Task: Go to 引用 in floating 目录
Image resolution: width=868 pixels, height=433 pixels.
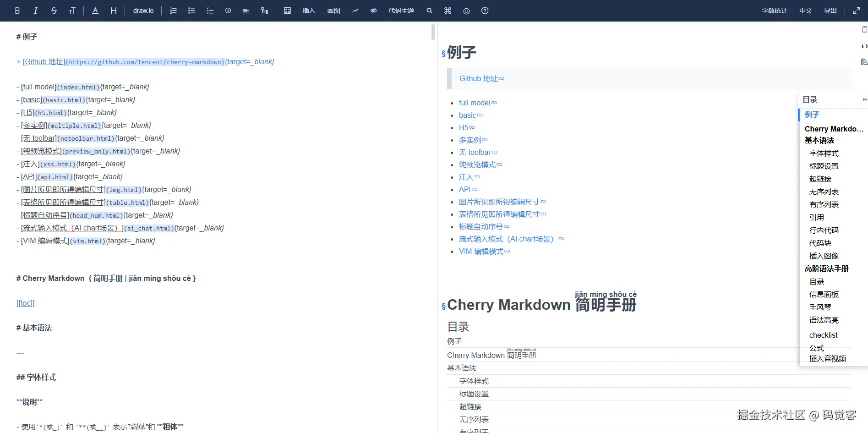Action: point(817,217)
